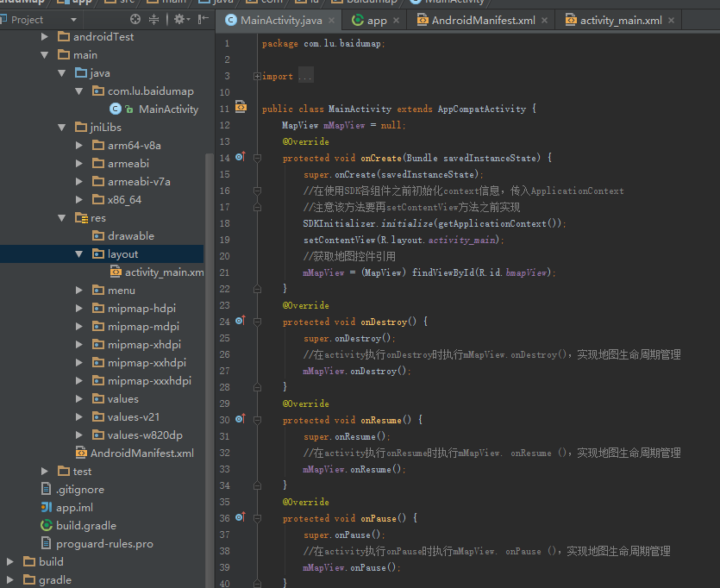Select activity_main.xml in project tree
The height and width of the screenshot is (588, 720).
157,272
